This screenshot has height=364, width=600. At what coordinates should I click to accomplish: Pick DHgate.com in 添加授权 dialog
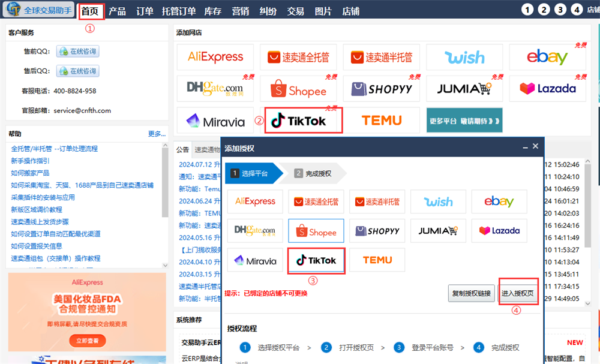click(255, 231)
